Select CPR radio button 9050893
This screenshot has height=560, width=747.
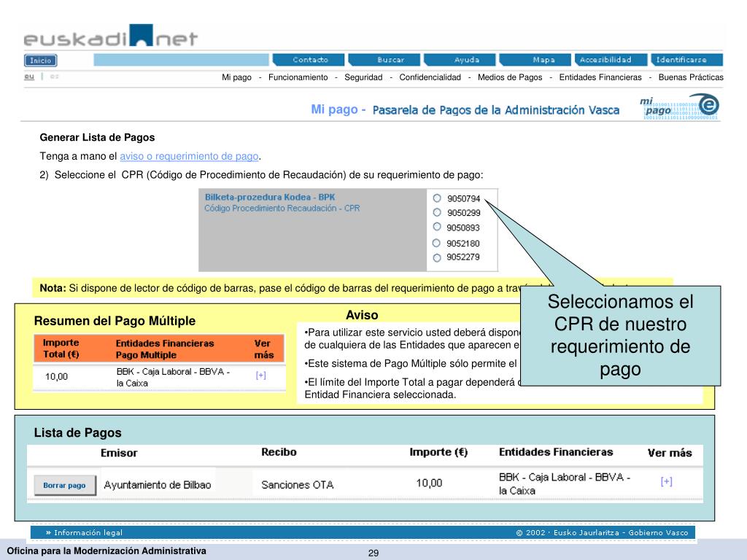click(437, 227)
